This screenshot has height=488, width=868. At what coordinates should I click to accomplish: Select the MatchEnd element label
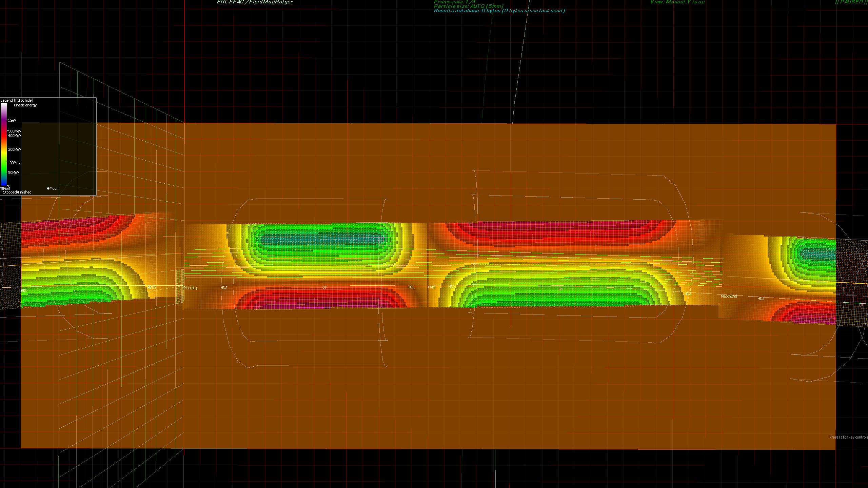click(729, 296)
